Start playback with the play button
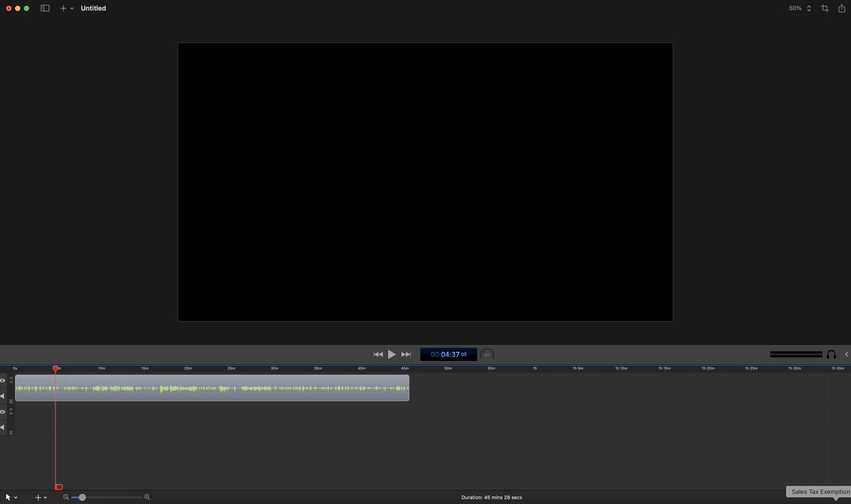851x504 pixels. pos(392,354)
